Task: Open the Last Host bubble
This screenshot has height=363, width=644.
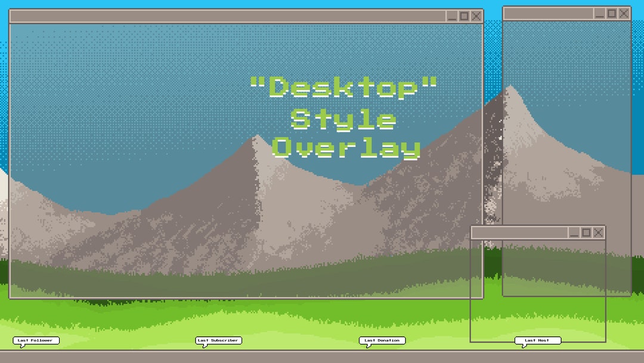Action: (539, 340)
